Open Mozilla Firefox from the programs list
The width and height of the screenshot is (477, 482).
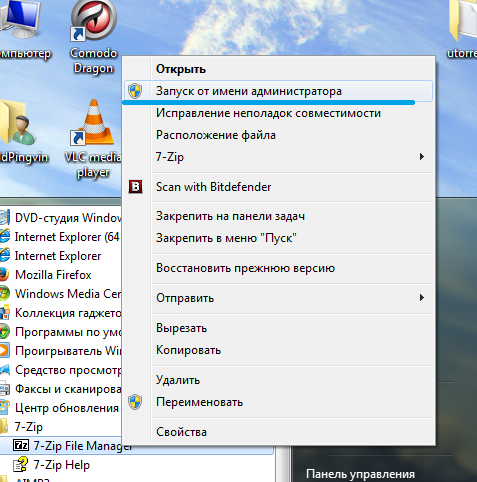(x=53, y=275)
